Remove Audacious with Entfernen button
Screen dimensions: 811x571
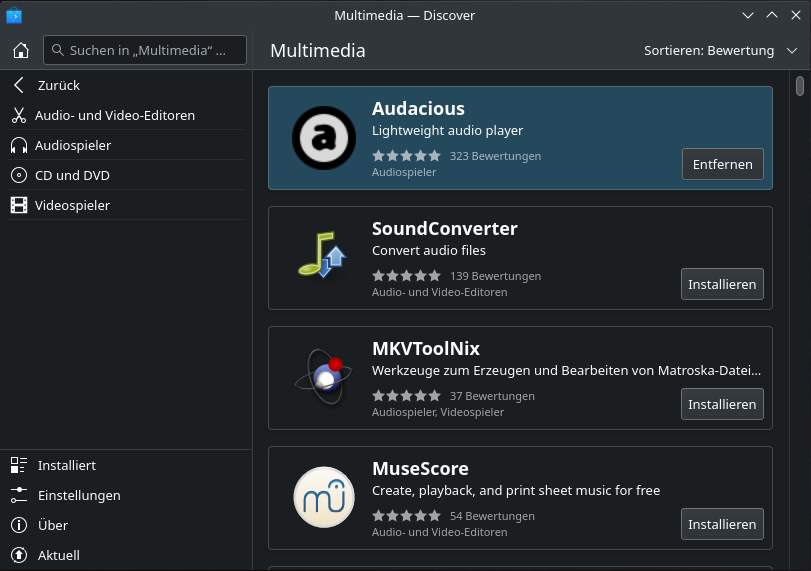pos(723,164)
